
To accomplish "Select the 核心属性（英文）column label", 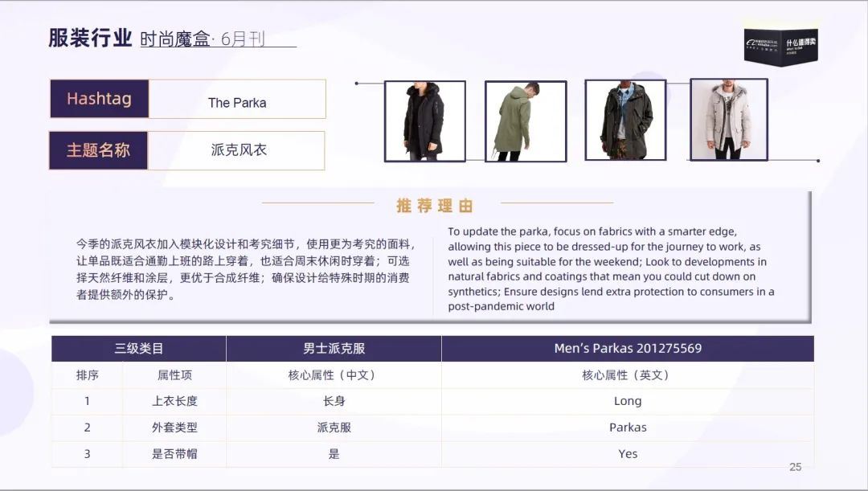I will (x=628, y=375).
